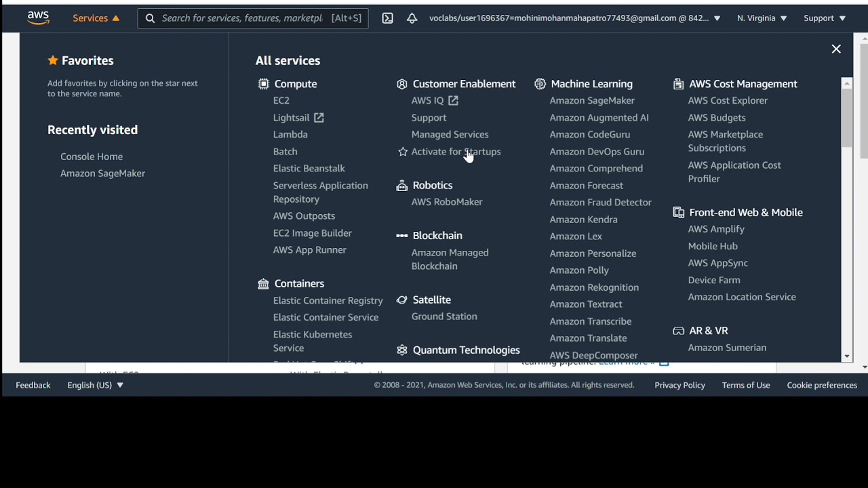The image size is (868, 488).
Task: Open the Support dropdown menu
Action: 825,18
